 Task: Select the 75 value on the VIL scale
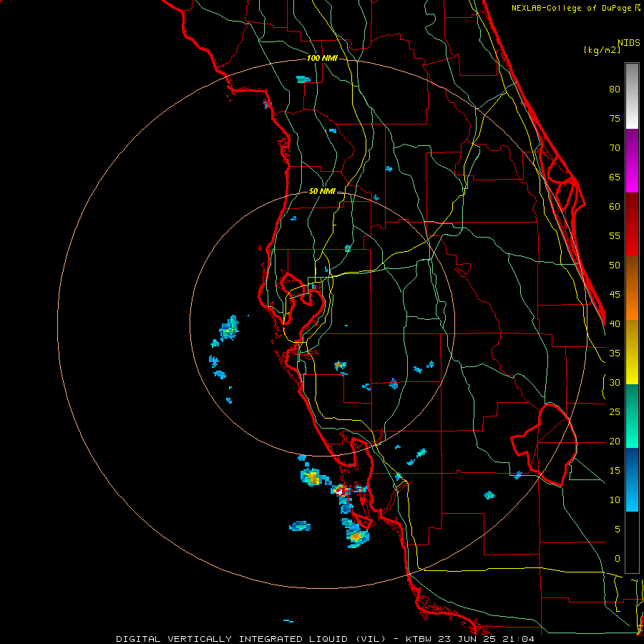pyautogui.click(x=615, y=119)
